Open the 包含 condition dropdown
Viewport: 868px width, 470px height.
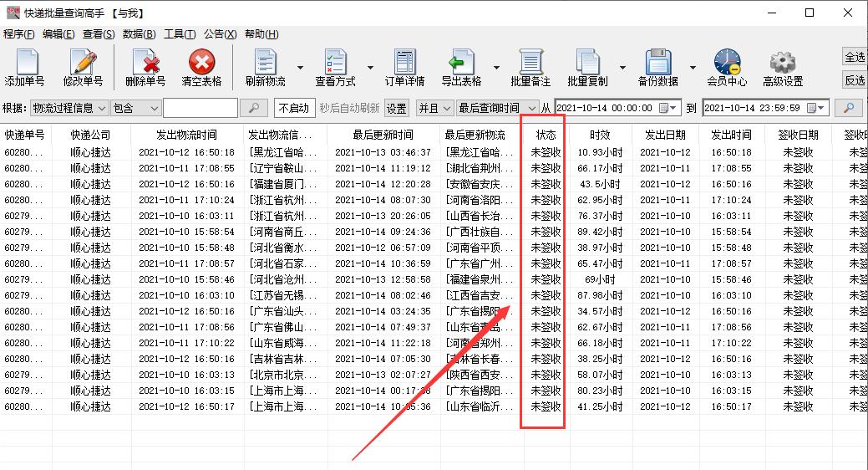pyautogui.click(x=135, y=108)
